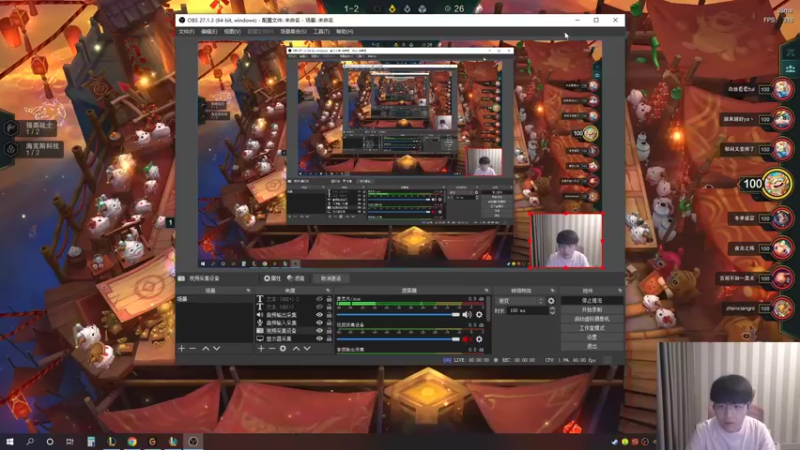Open source 滤镜 (filters) button
This screenshot has height=450, width=800.
coord(296,279)
